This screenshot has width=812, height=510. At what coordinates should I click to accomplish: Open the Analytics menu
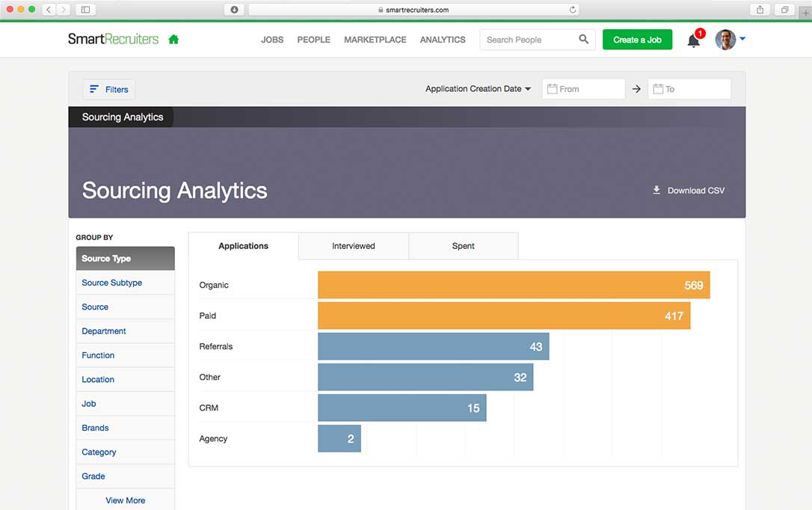[442, 40]
